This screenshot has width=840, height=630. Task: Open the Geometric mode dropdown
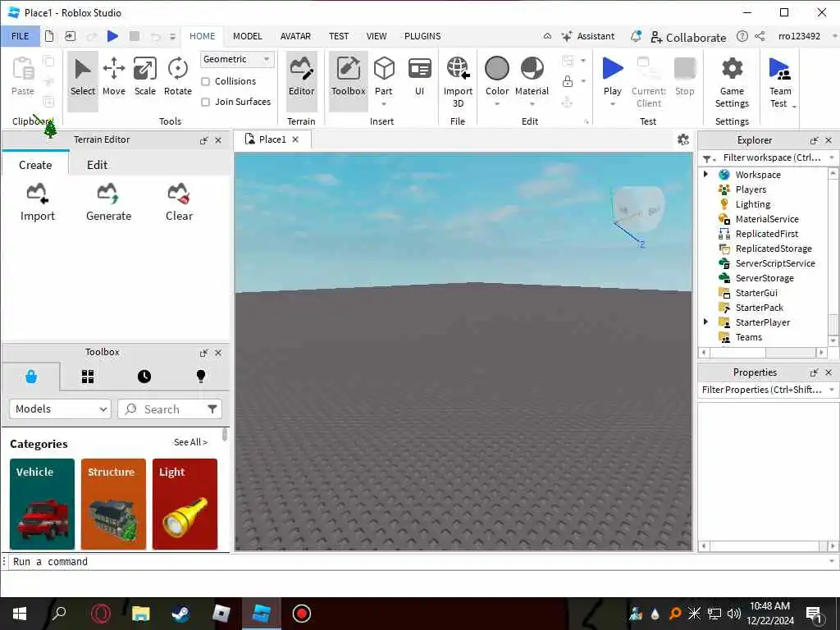237,59
